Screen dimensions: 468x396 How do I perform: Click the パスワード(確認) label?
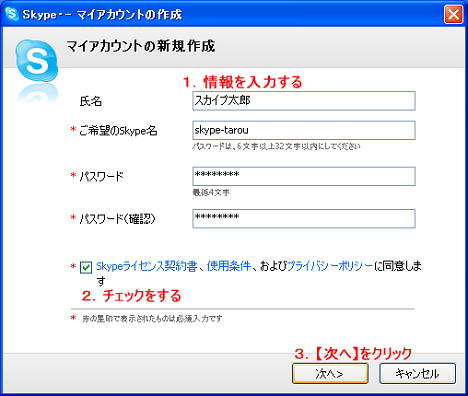(118, 219)
